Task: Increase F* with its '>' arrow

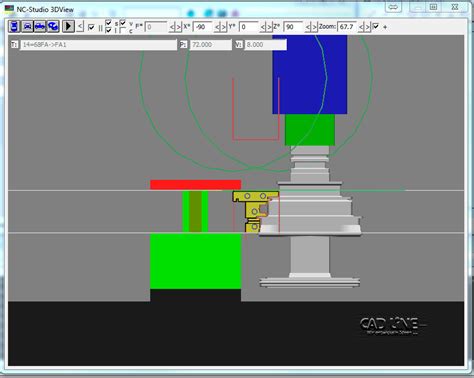Action: click(x=179, y=27)
